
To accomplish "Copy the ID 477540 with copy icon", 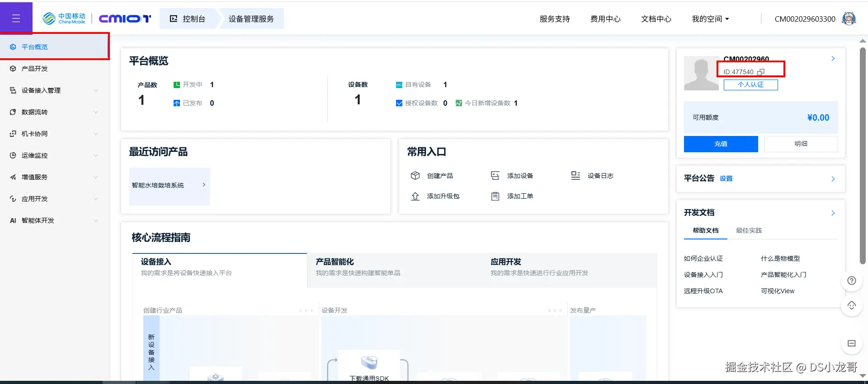I will [x=761, y=72].
